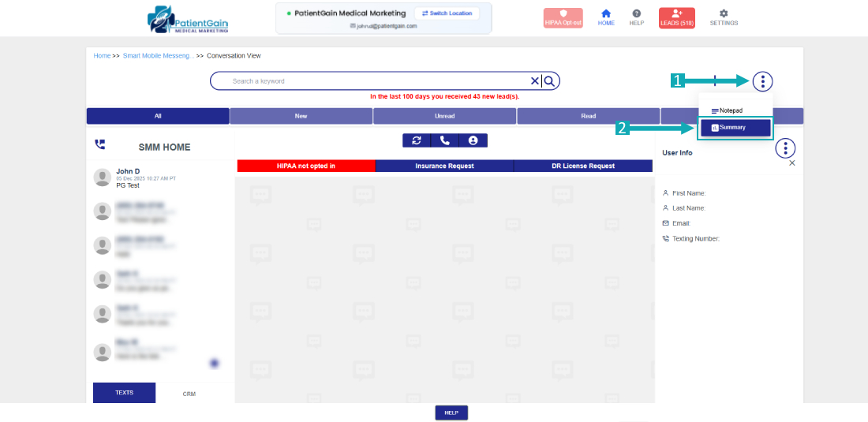Switch to the TEXTS tab
868x422 pixels.
[x=124, y=393]
